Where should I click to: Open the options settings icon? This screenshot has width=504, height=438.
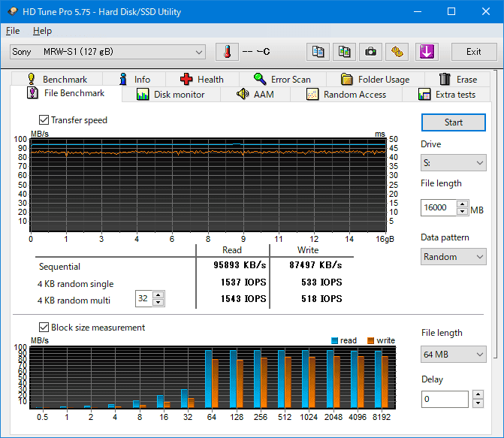397,52
